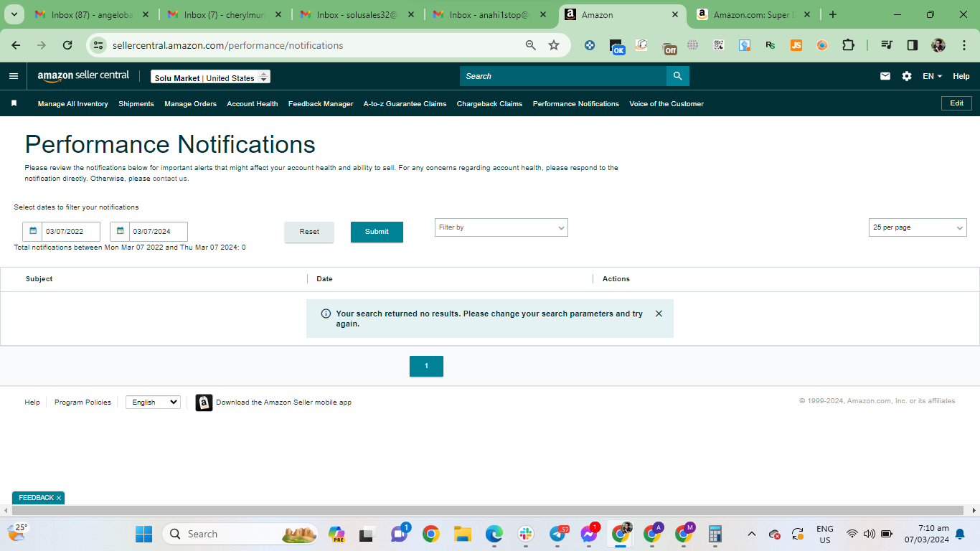Open Program Policies link in footer
The image size is (980, 551).
pyautogui.click(x=83, y=402)
